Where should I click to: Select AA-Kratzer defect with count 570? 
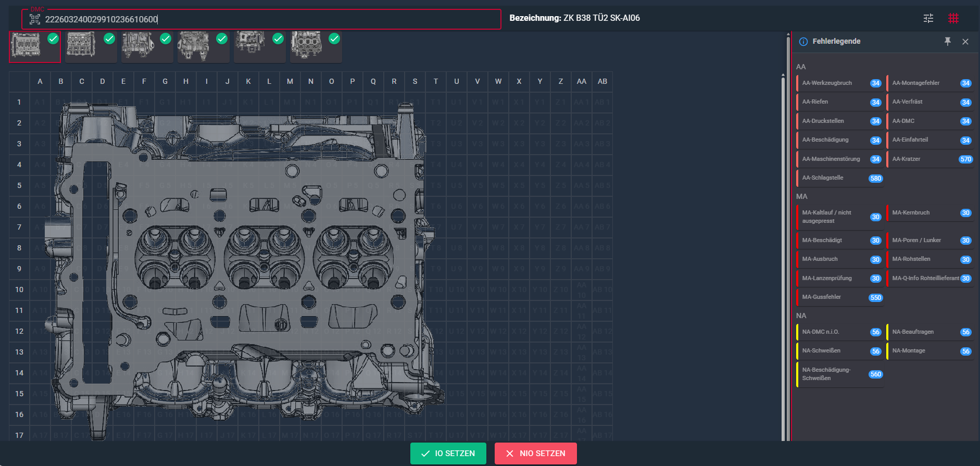(x=930, y=159)
